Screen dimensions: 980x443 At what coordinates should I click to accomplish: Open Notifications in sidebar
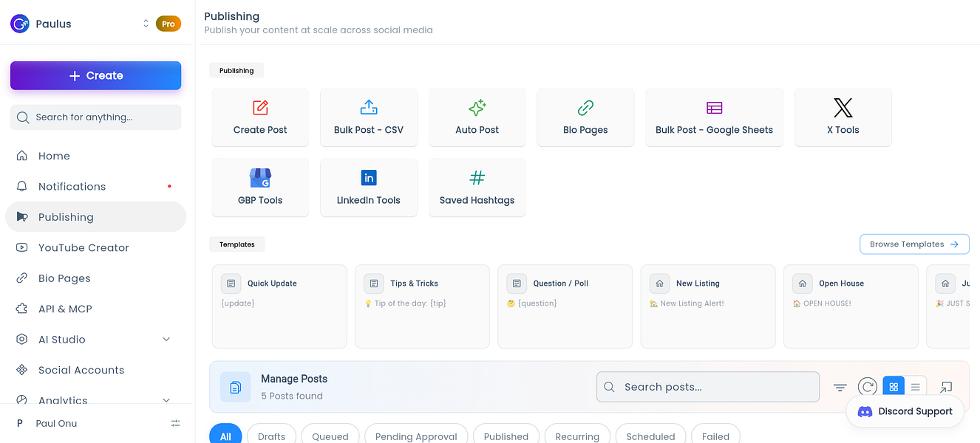(x=96, y=187)
